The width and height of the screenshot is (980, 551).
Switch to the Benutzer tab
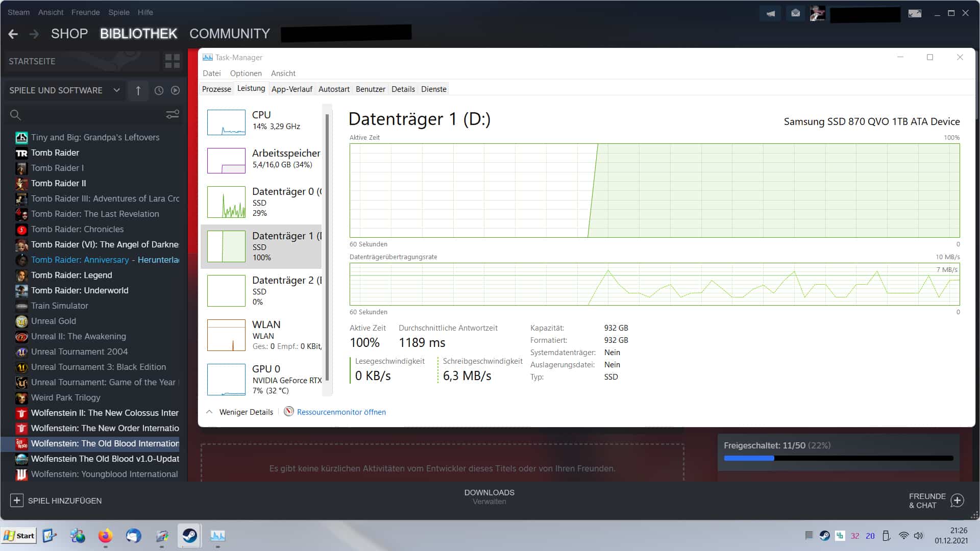click(370, 89)
